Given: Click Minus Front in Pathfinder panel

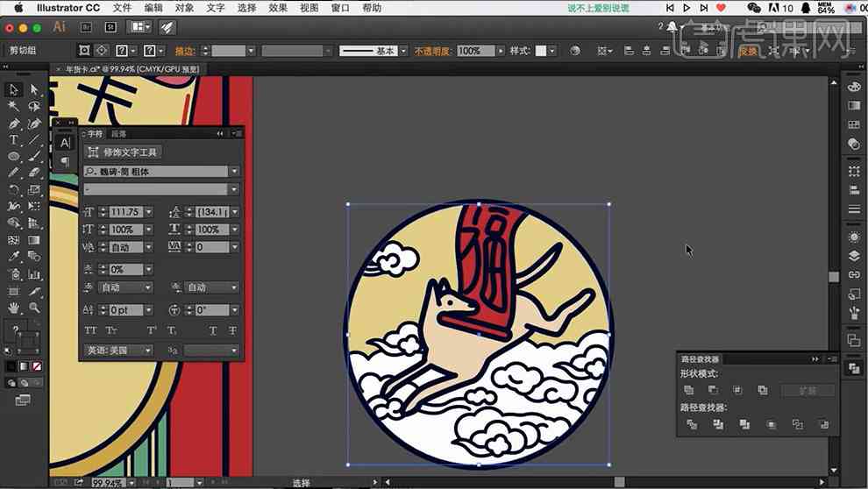Looking at the screenshot, I should click(x=714, y=390).
